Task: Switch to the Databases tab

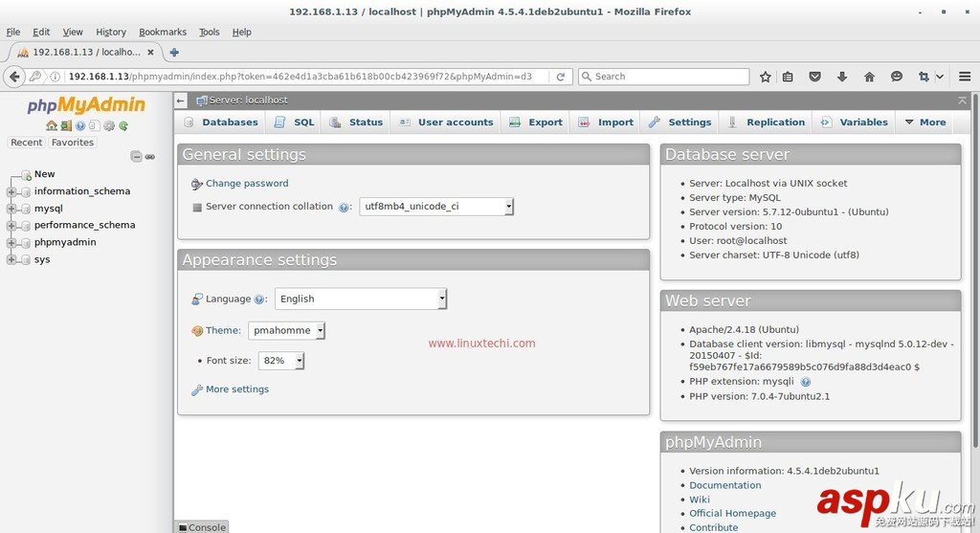Action: (x=221, y=122)
